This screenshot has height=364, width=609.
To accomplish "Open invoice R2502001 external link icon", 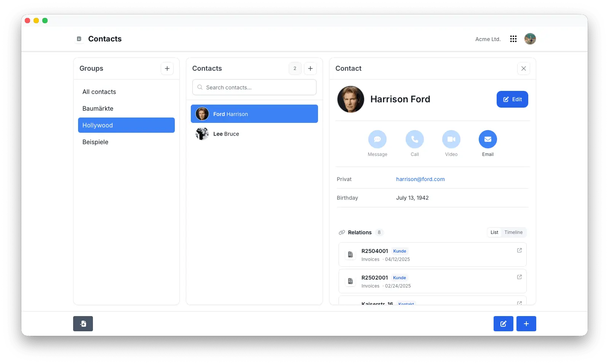I will 519,277.
